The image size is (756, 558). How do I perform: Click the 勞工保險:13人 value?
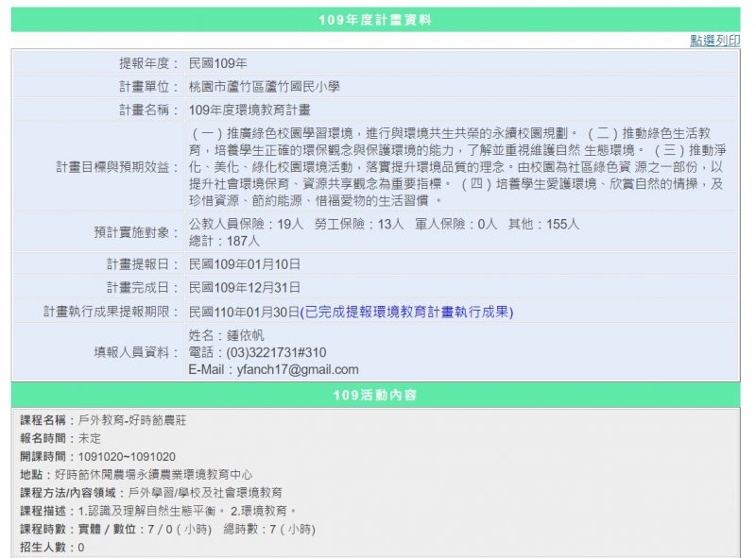(359, 224)
